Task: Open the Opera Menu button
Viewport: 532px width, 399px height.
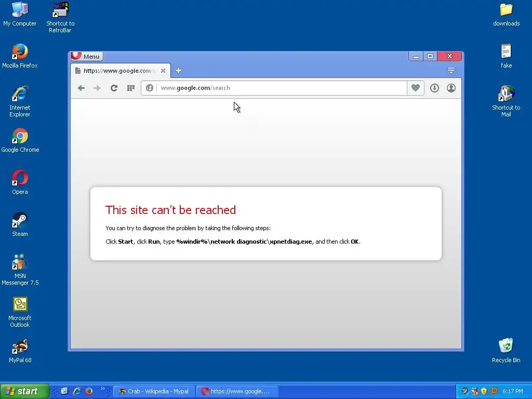Action: (87, 56)
